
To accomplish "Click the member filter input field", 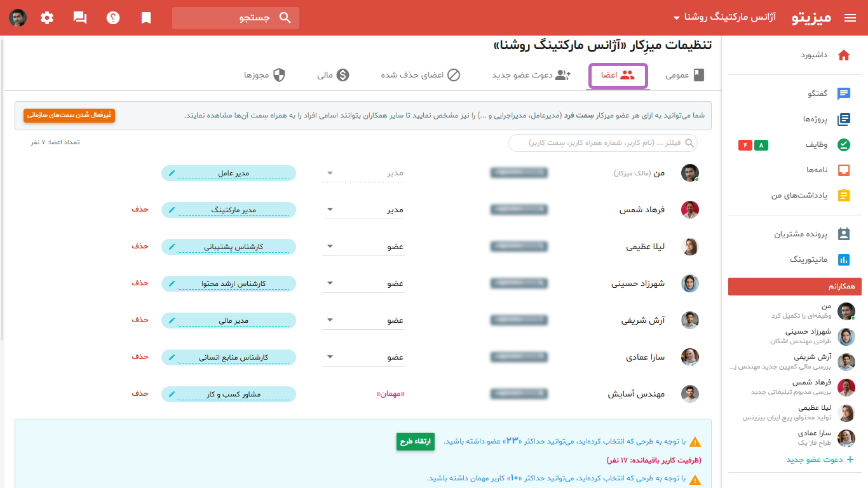I will pyautogui.click(x=602, y=143).
